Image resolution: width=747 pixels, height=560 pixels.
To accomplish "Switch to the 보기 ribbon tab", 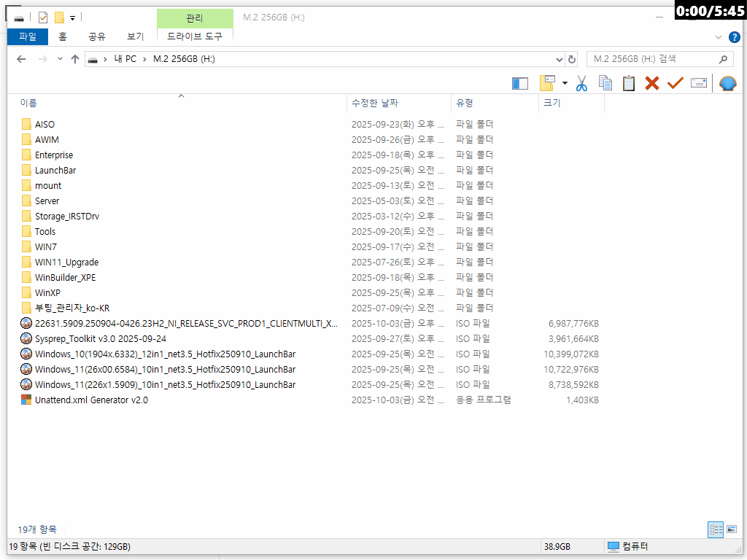I will 135,36.
